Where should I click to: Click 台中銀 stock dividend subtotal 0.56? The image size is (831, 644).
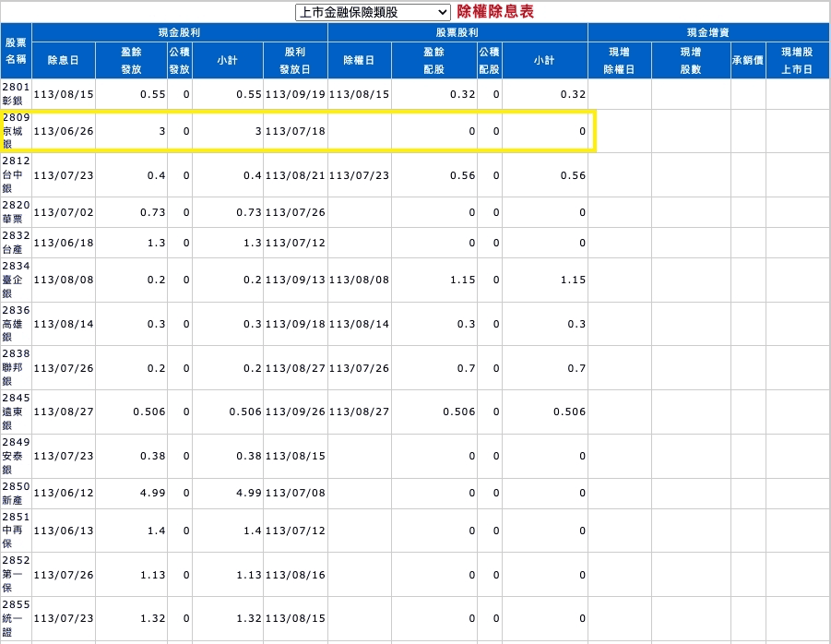coord(573,175)
